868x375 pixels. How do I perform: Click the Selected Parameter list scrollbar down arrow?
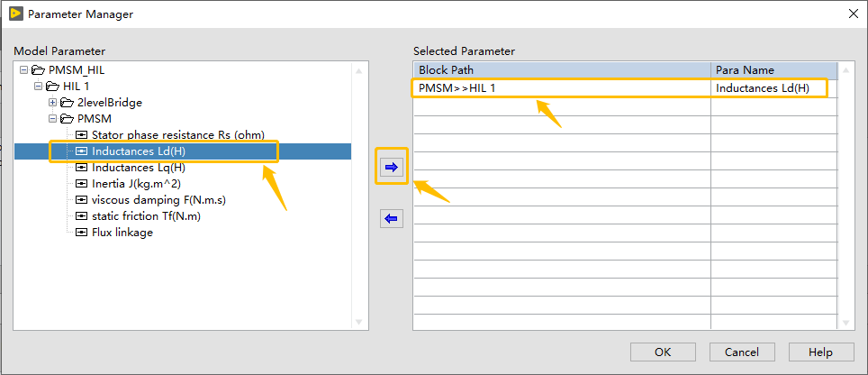point(845,323)
